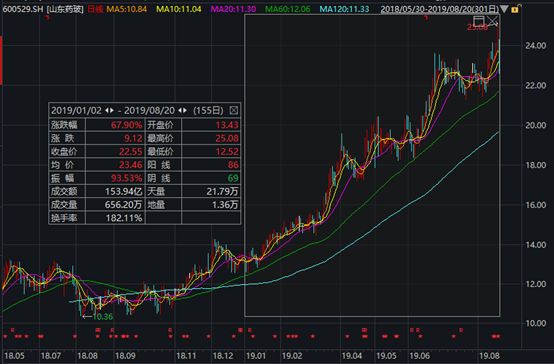This screenshot has width=554, height=364.
Task: Click the 24.00 price axis label
Action: (536, 46)
